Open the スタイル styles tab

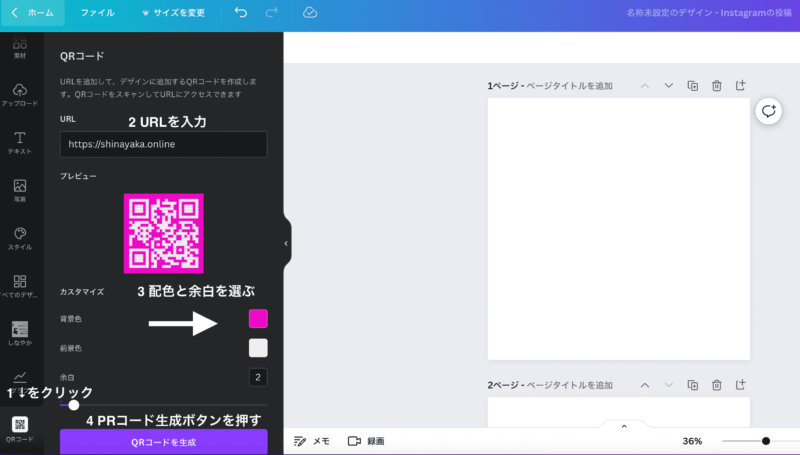point(20,239)
